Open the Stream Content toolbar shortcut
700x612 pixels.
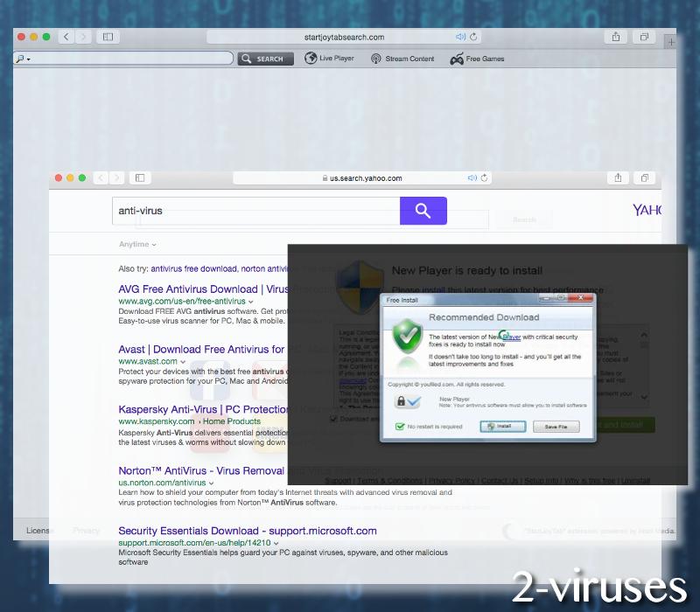tap(402, 59)
